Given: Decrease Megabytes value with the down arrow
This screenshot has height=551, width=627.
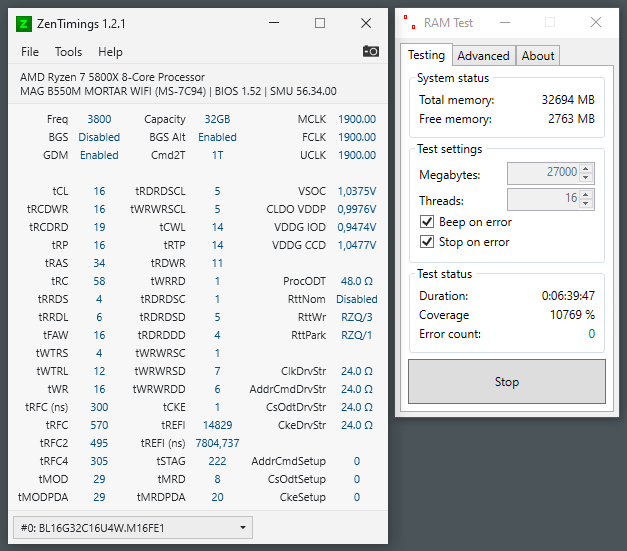Looking at the screenshot, I should (585, 178).
